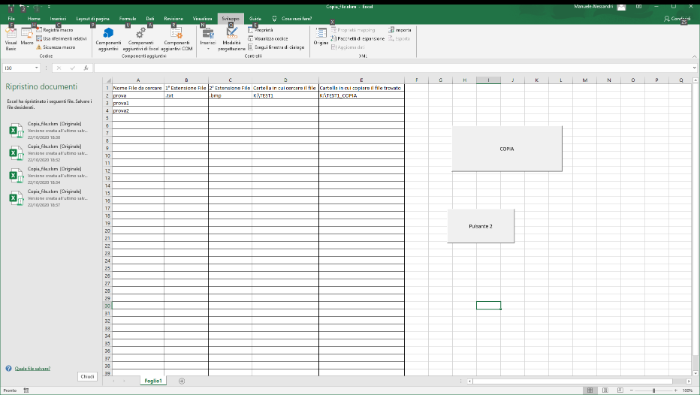
Task: Select the Foglio1 sheet tab
Action: pyautogui.click(x=153, y=381)
